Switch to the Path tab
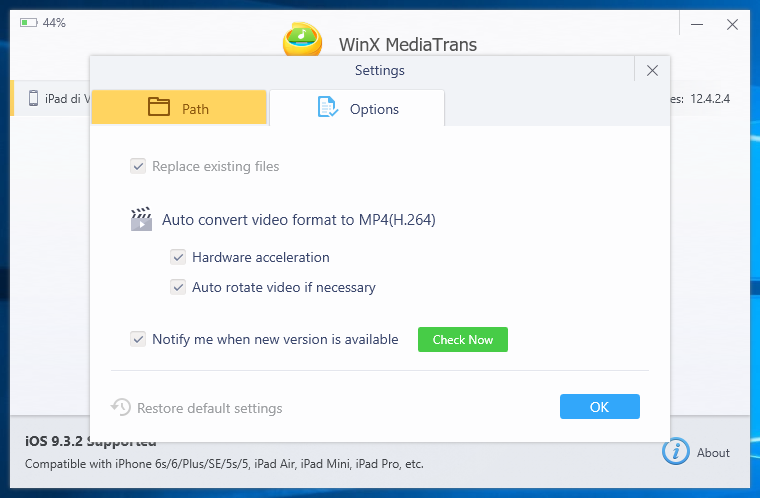Image resolution: width=760 pixels, height=498 pixels. (x=179, y=107)
